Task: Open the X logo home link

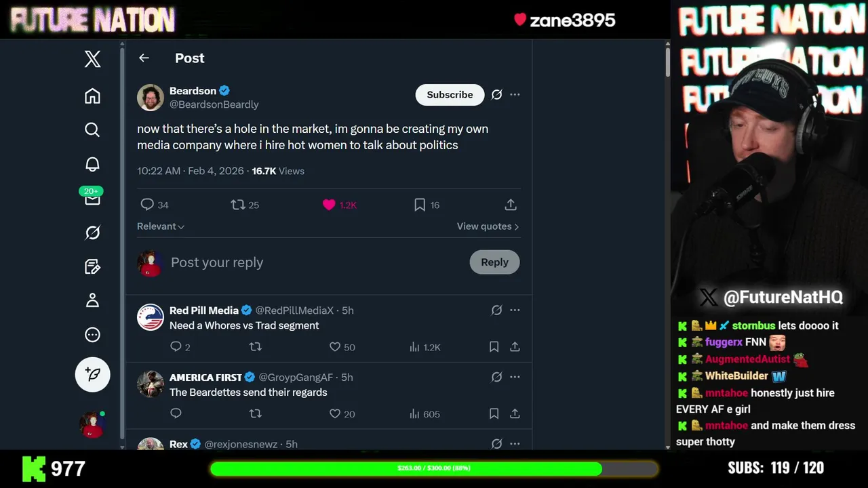Action: pyautogui.click(x=92, y=59)
